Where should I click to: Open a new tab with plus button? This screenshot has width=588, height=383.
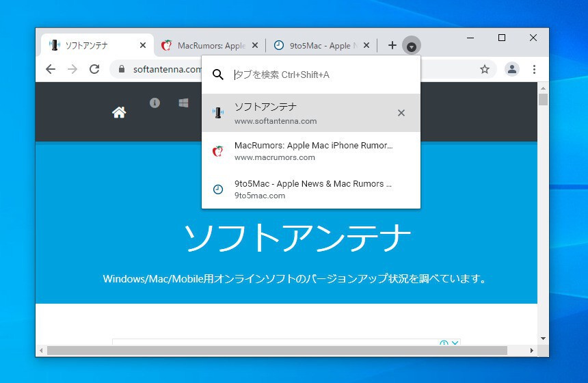(x=392, y=45)
